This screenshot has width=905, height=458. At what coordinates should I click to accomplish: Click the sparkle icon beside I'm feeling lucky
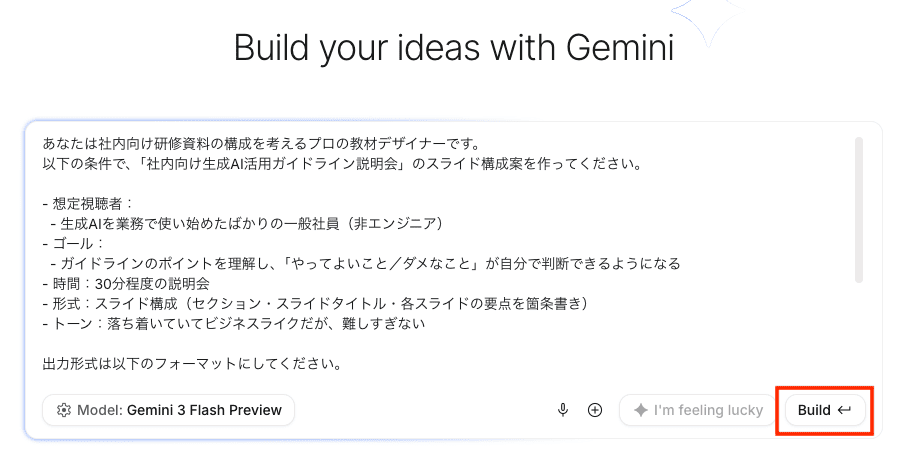click(x=641, y=410)
